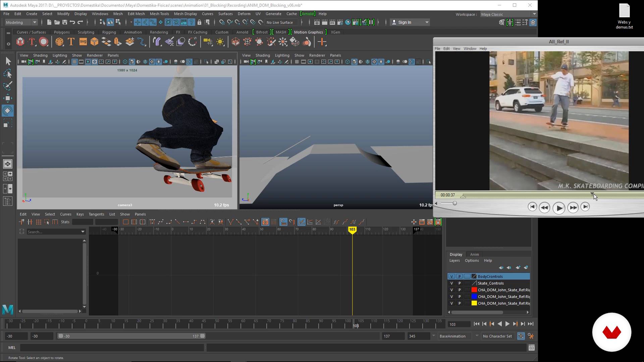Screen dimensions: 644x362
Task: Click the shelf settings gear icon
Action: (x=8, y=44)
